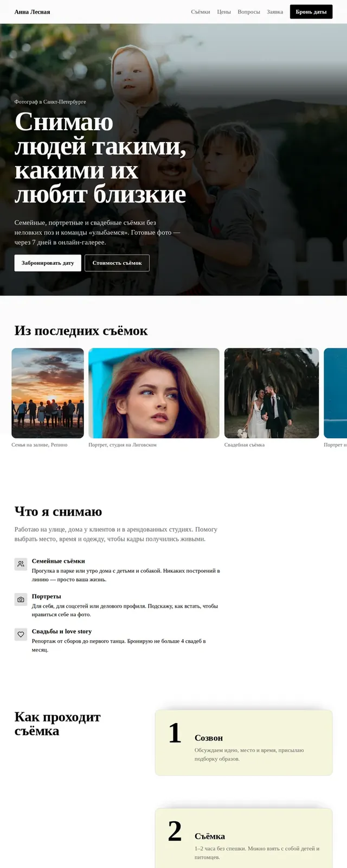Click the Забронировать дату hero button
This screenshot has width=347, height=868.
pos(48,263)
